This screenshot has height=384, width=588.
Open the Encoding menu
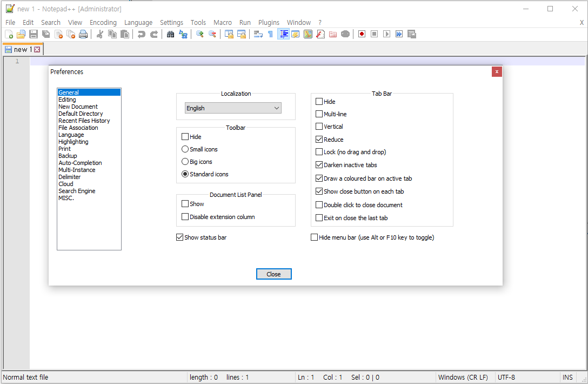(103, 23)
